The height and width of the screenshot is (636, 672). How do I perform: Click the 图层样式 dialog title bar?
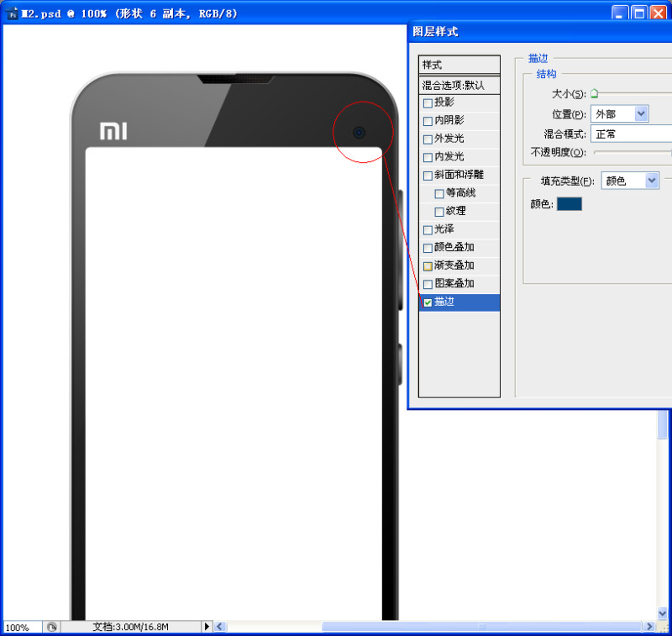(540, 31)
